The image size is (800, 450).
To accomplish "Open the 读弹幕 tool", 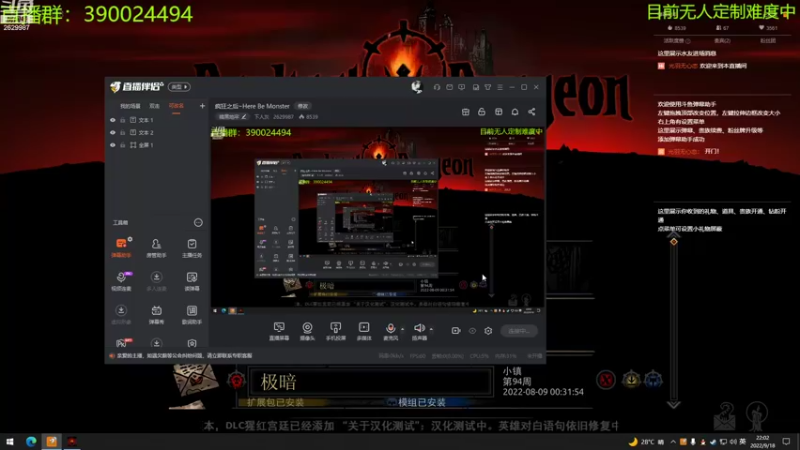I will [x=192, y=281].
